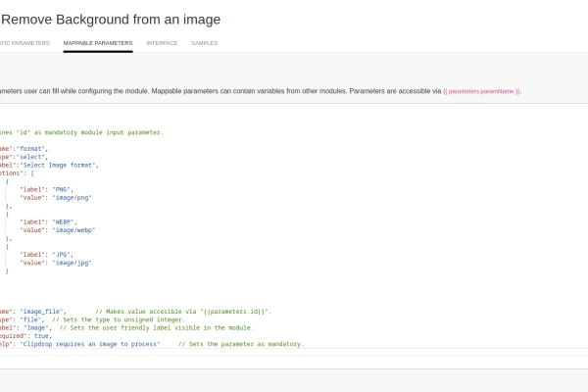Click the "image_file" name value in code
588x392 pixels.
click(x=43, y=311)
